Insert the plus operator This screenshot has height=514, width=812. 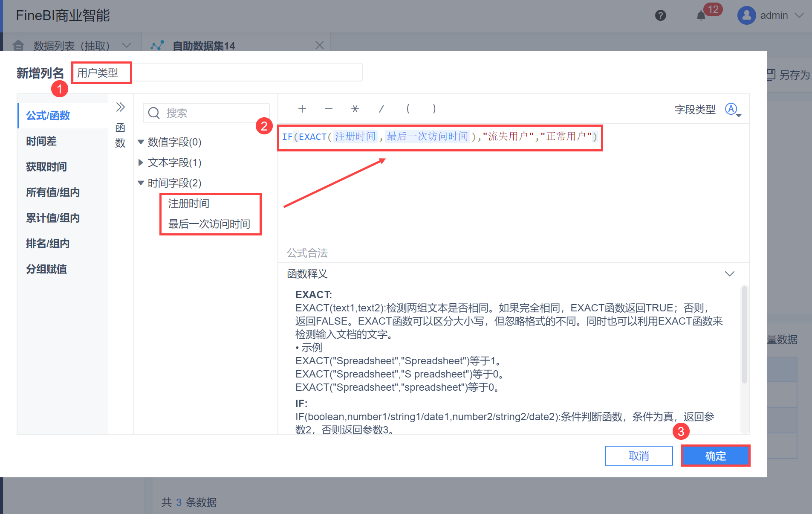(302, 109)
